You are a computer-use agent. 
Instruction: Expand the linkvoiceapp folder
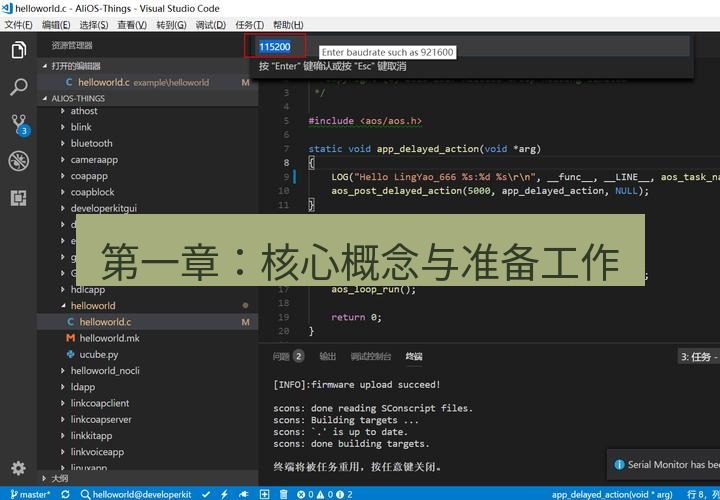(97, 452)
